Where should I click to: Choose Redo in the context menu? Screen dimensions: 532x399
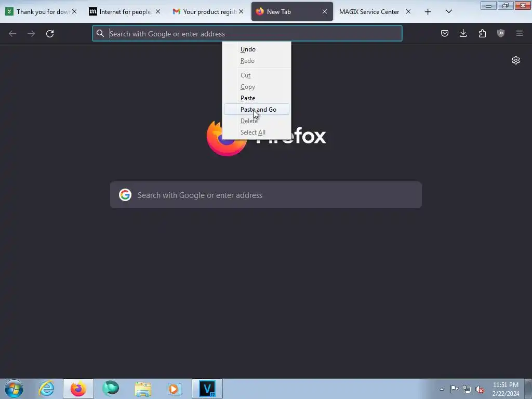[257, 61]
